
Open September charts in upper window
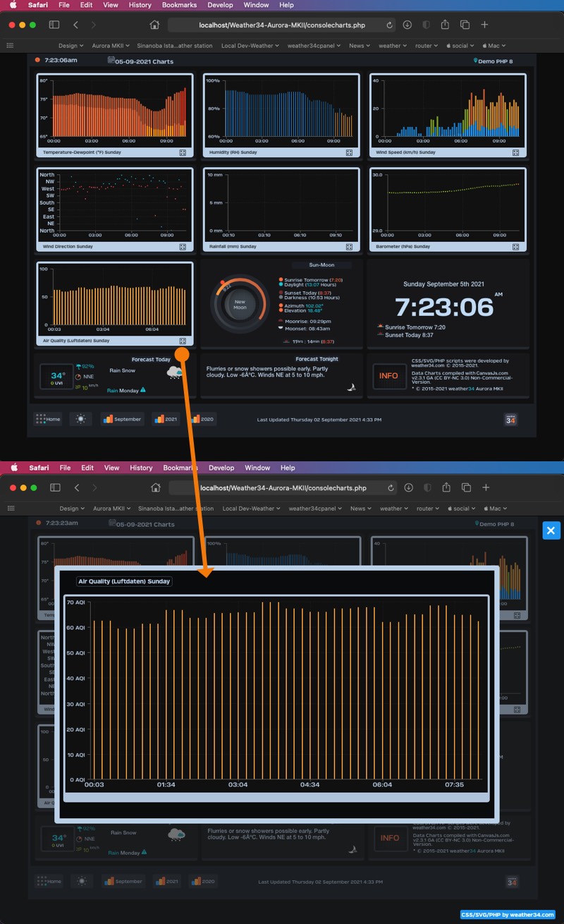(122, 419)
